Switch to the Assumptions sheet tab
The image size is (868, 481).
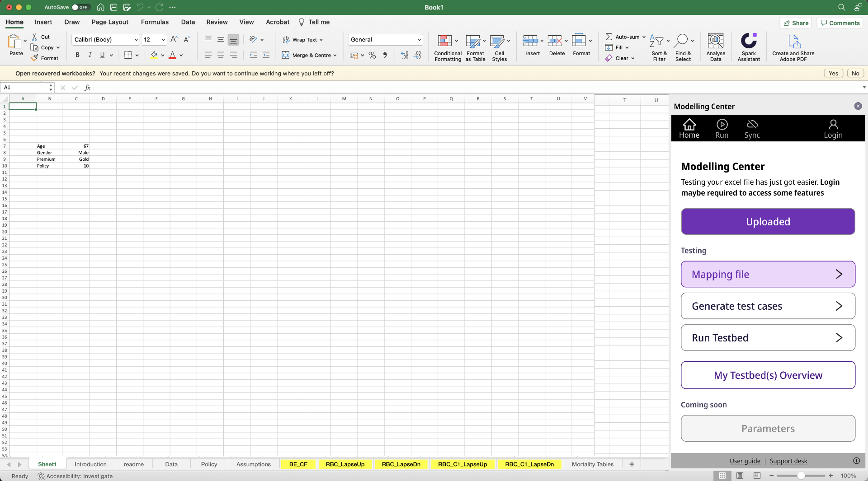point(253,464)
